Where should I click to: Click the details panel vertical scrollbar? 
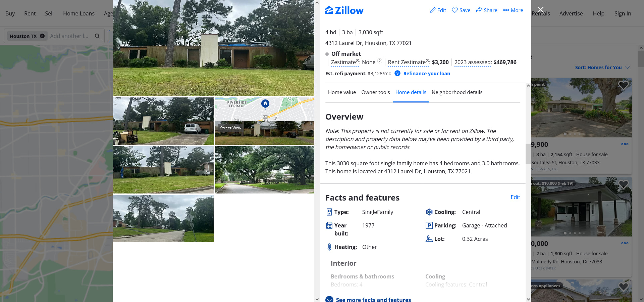click(528, 154)
